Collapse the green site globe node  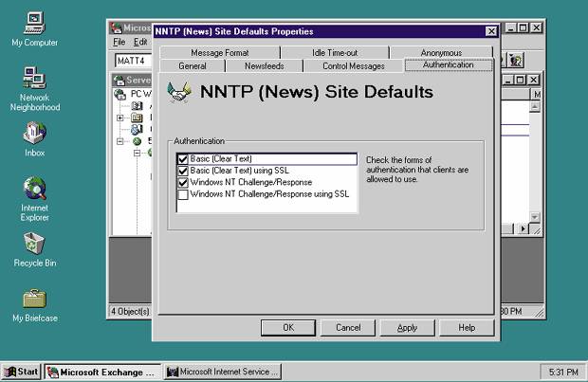point(120,141)
